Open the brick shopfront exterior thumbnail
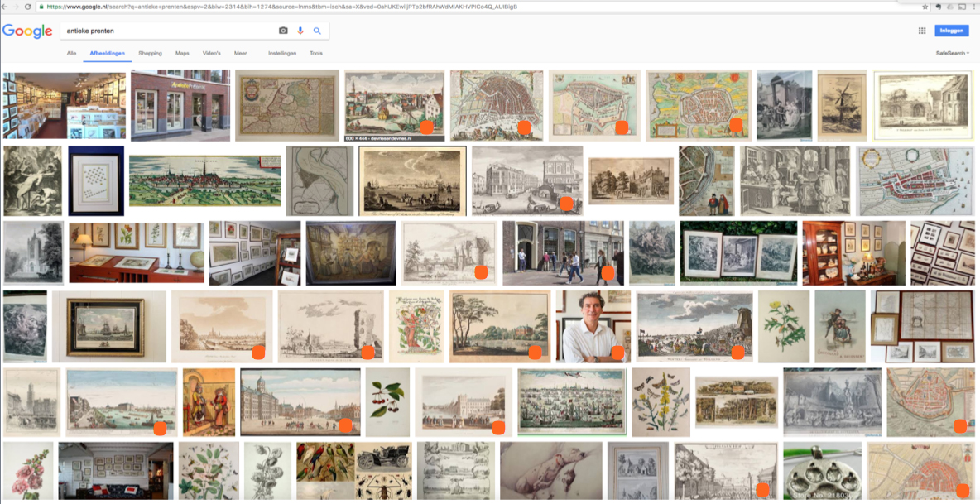Image resolution: width=980 pixels, height=504 pixels. point(180,105)
